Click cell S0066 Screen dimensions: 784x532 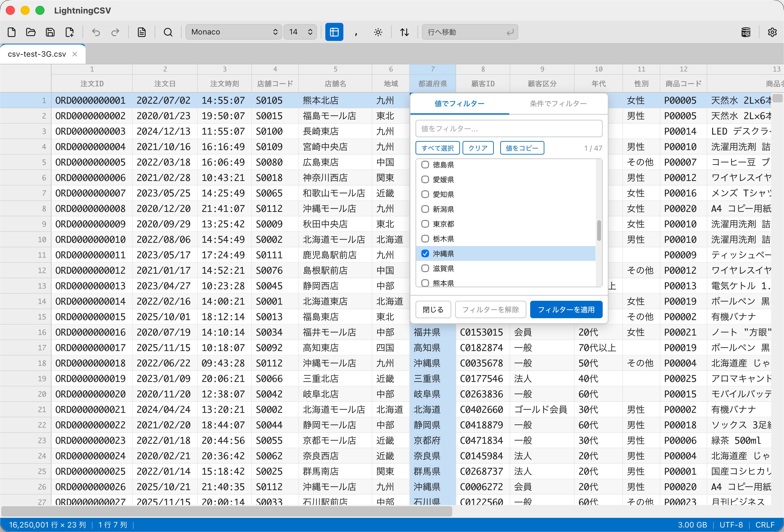275,379
